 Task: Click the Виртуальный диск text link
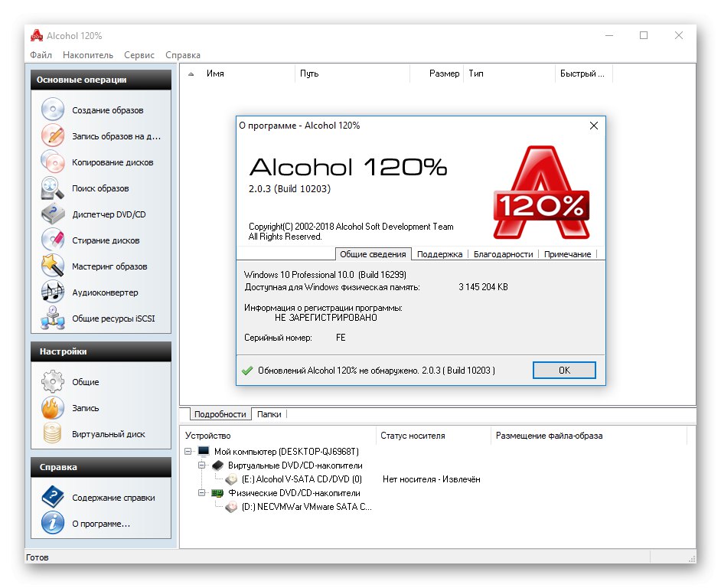[109, 434]
